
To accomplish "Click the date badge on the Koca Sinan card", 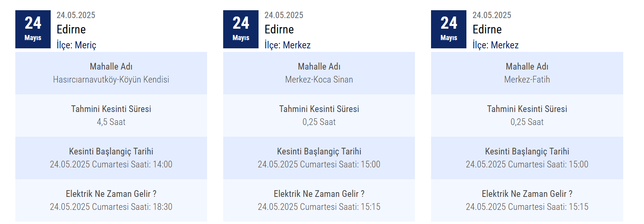I will [241, 29].
